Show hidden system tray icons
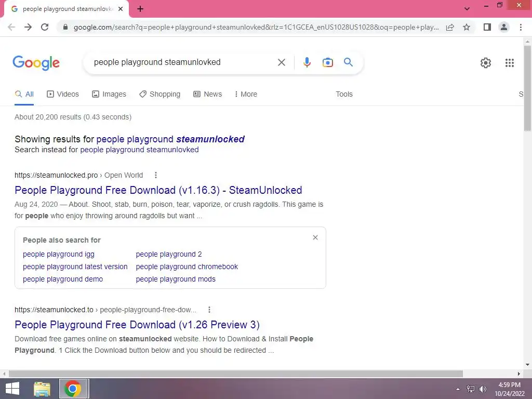Screen dimensions: 532x399 click(x=458, y=389)
